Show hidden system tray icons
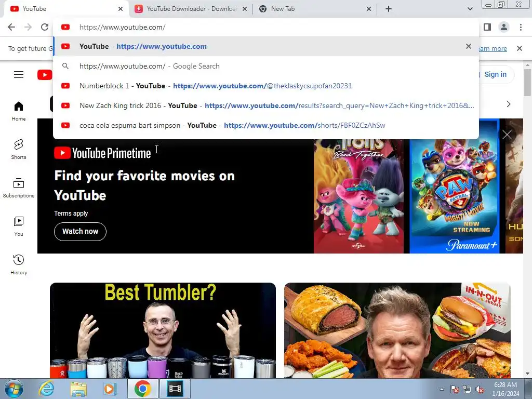 click(442, 389)
